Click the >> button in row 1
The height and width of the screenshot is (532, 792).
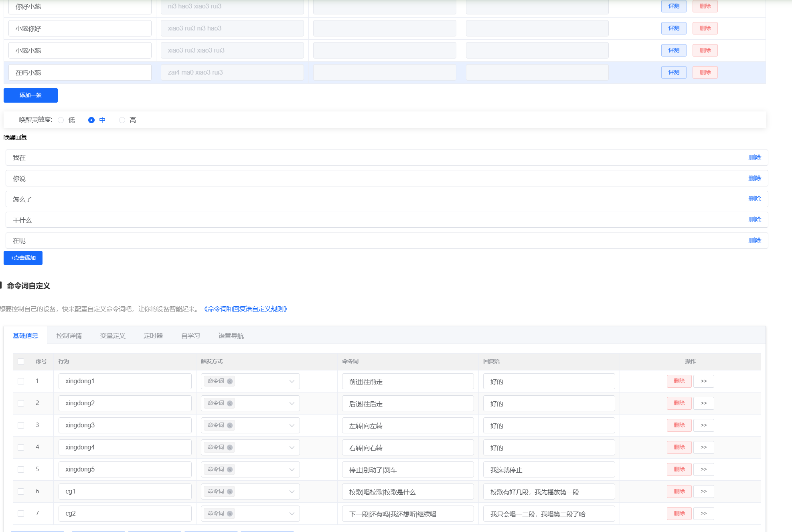click(x=704, y=381)
